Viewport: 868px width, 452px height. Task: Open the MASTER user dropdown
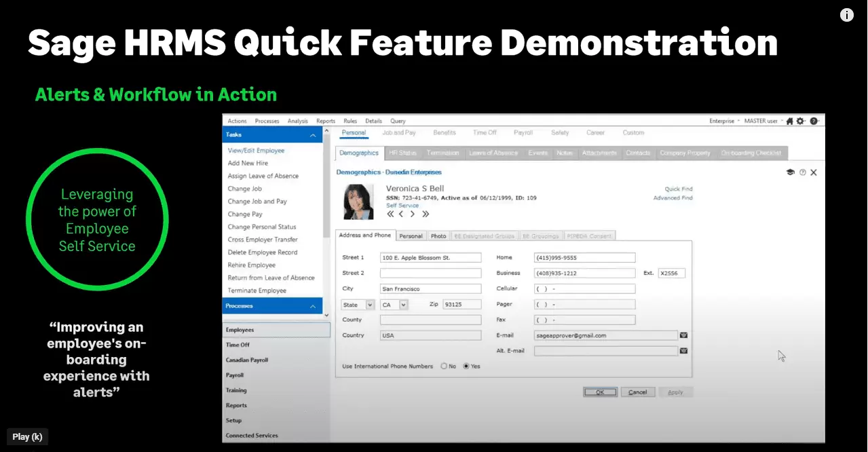(x=763, y=121)
